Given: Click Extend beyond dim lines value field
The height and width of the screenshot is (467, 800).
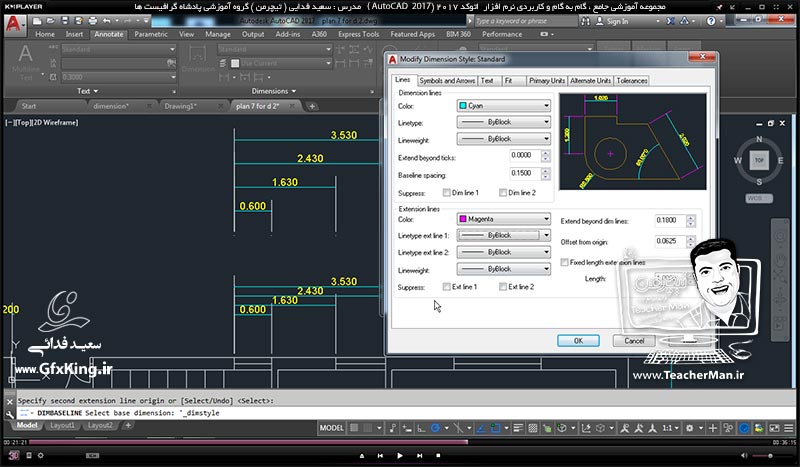Looking at the screenshot, I should click(x=670, y=220).
